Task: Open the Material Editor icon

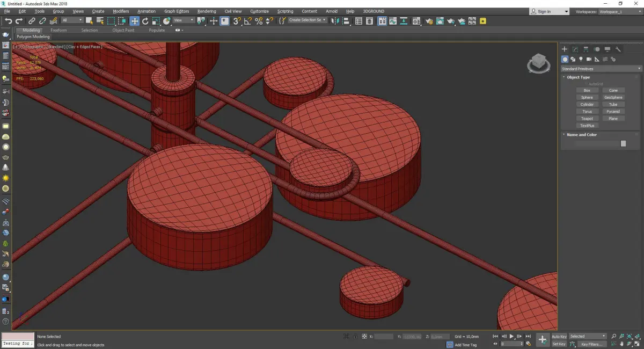Action: 416,21
